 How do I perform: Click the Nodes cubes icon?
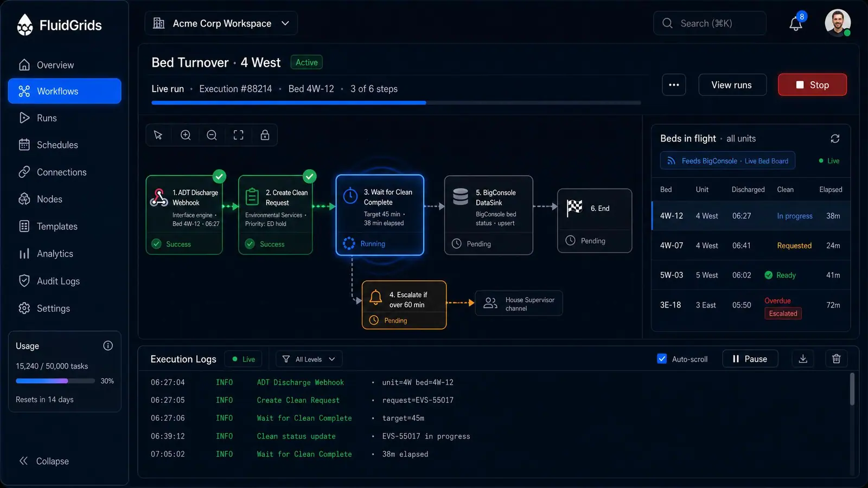tap(24, 199)
